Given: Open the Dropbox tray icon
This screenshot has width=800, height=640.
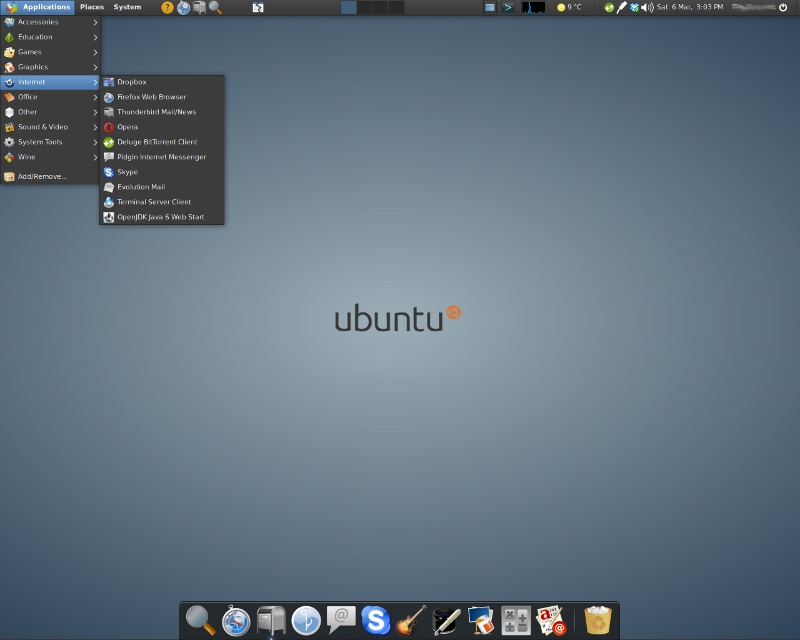Looking at the screenshot, I should (x=634, y=8).
